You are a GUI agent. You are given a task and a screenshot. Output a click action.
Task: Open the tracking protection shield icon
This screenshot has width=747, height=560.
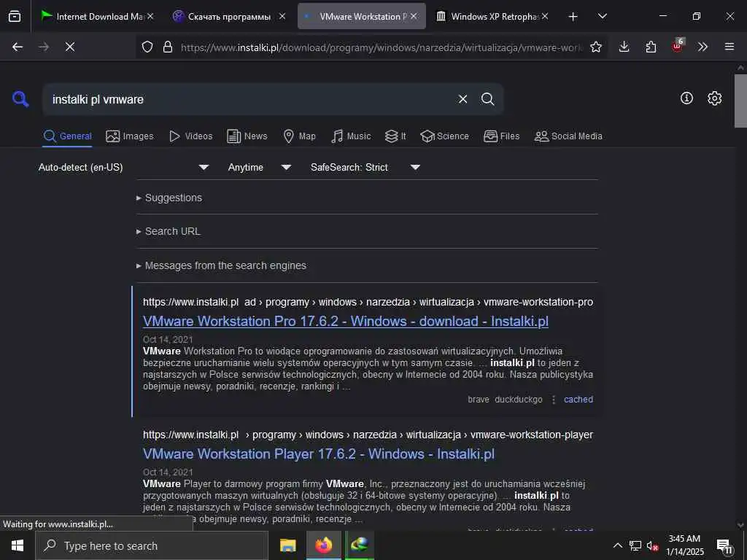147,47
